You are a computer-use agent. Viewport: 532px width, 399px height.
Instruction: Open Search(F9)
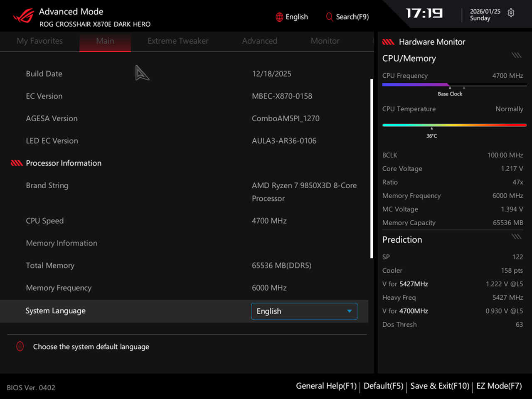click(347, 17)
